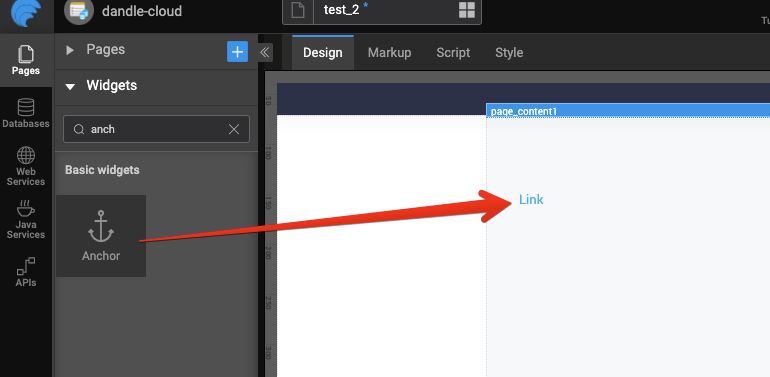770x377 pixels.
Task: Click the dandle-cloud project icon
Action: tap(79, 11)
